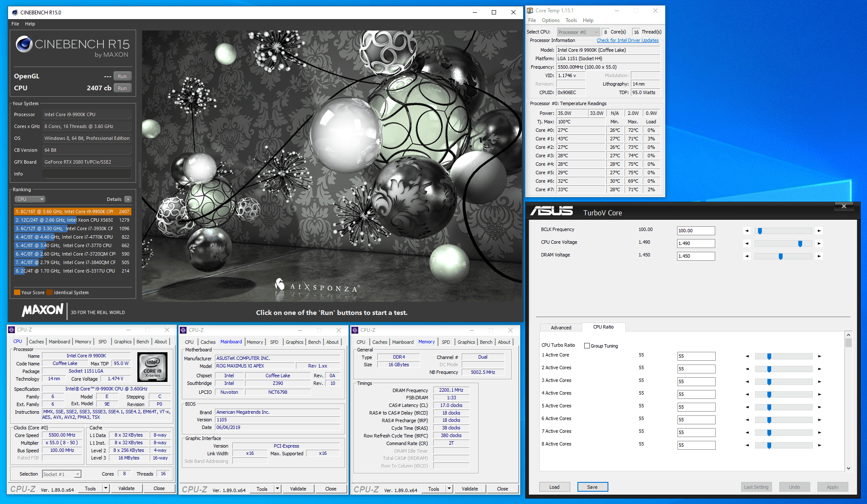The height and width of the screenshot is (504, 867).
Task: Expand Tools dropdown arrow in CPU-Z CPU window
Action: (106, 488)
